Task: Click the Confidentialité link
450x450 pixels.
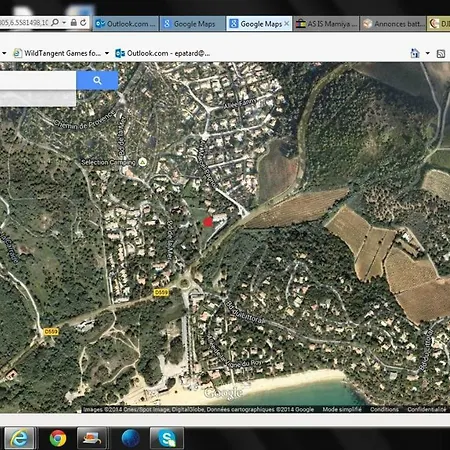Action: [426, 409]
